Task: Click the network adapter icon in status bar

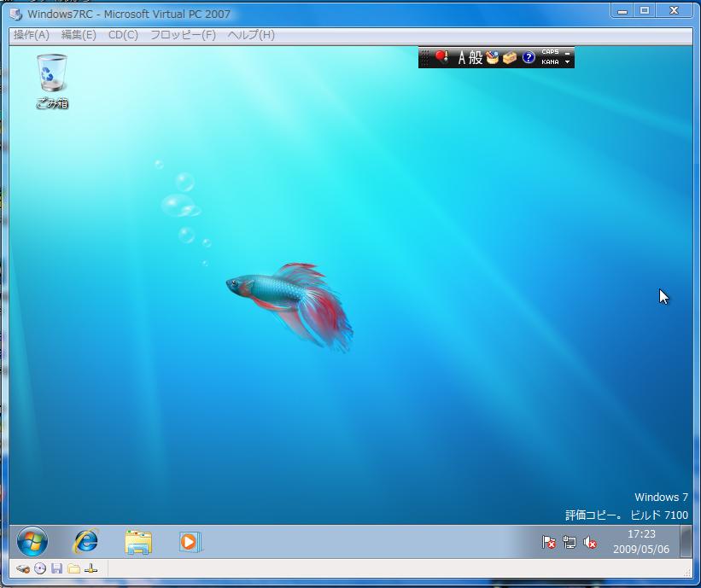Action: pos(91,569)
